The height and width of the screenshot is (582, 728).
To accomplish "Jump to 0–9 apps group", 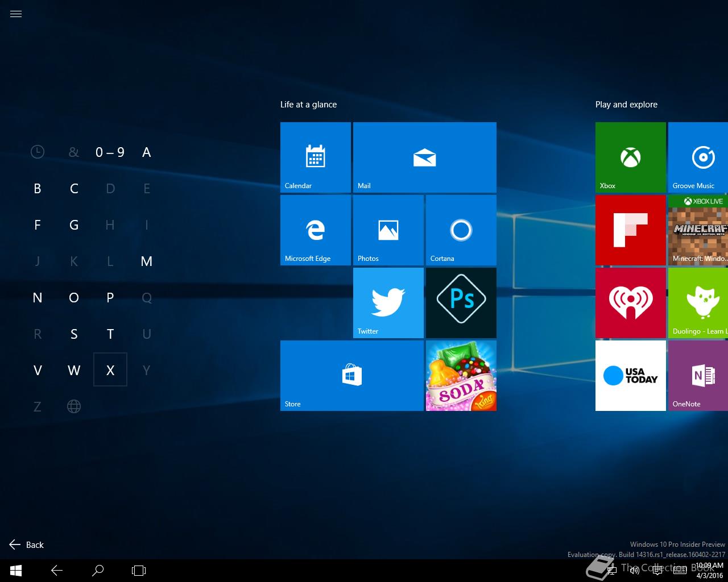I will coord(110,152).
